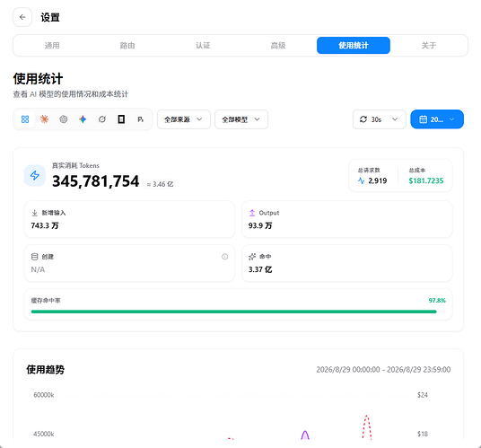The height and width of the screenshot is (448, 481).
Task: Filter by Gemini sparkle icon
Action: [x=83, y=119]
